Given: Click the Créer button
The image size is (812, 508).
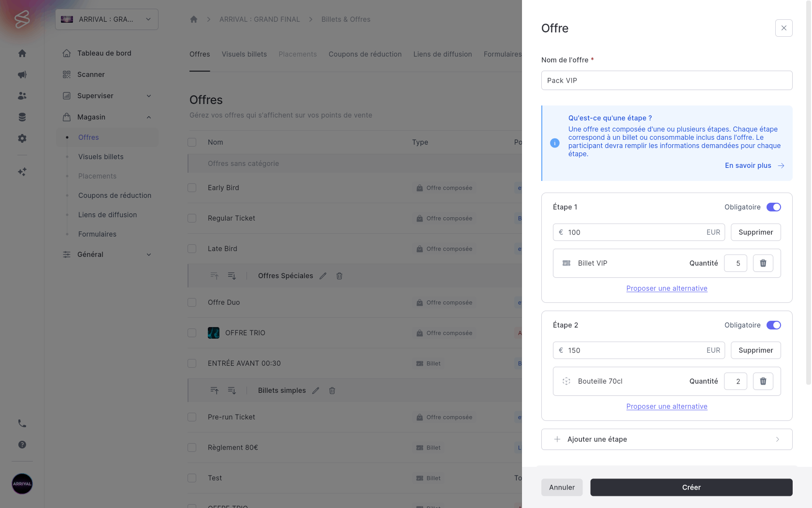Looking at the screenshot, I should tap(691, 487).
